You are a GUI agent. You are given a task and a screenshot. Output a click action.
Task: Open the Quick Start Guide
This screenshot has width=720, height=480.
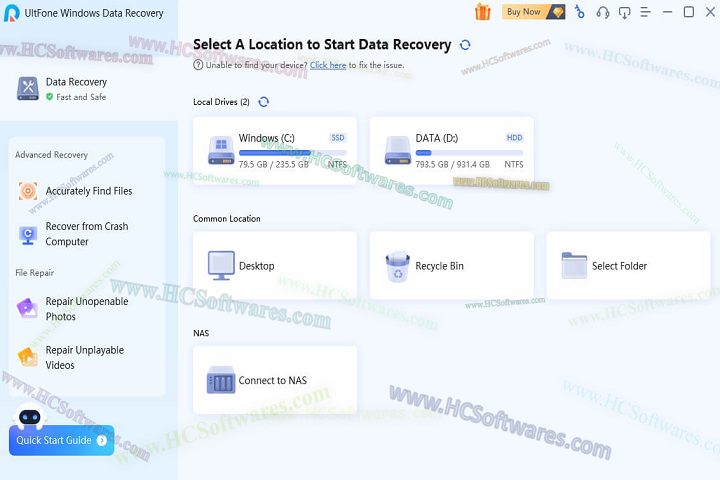click(62, 440)
